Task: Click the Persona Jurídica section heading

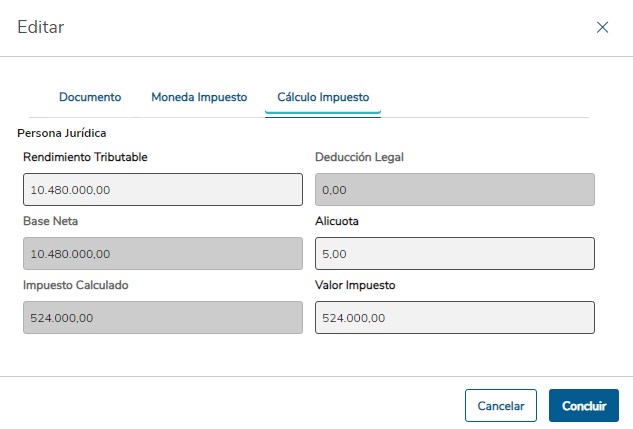Action: tap(62, 132)
